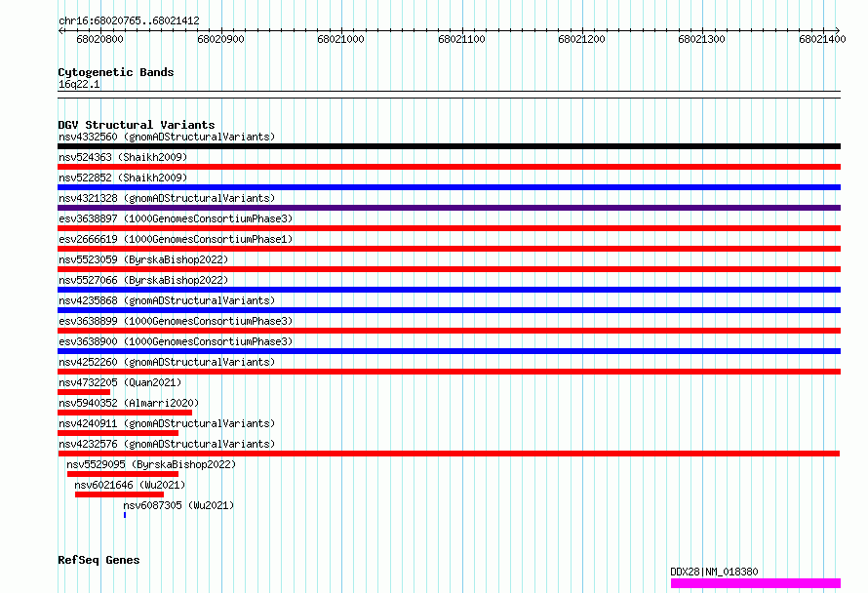Click the magenta DDX28 gene bar
Screen dimensions: 868x593
pos(756,583)
